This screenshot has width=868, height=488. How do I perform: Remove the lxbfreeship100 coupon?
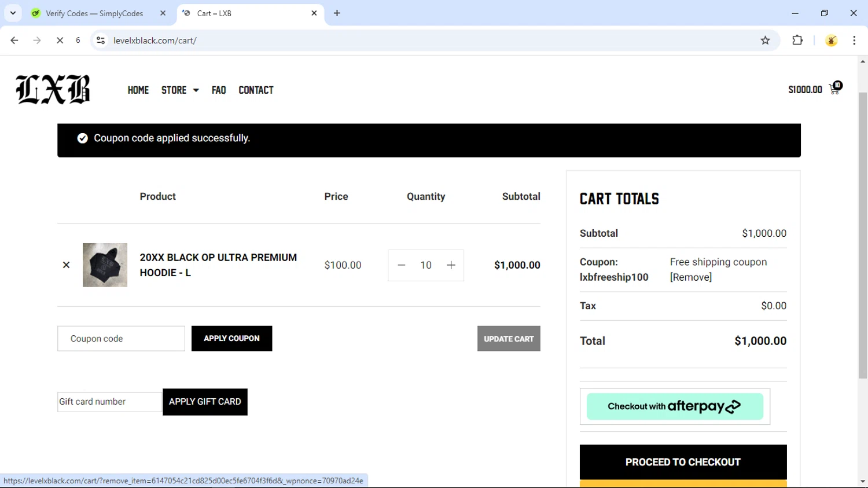(x=691, y=277)
